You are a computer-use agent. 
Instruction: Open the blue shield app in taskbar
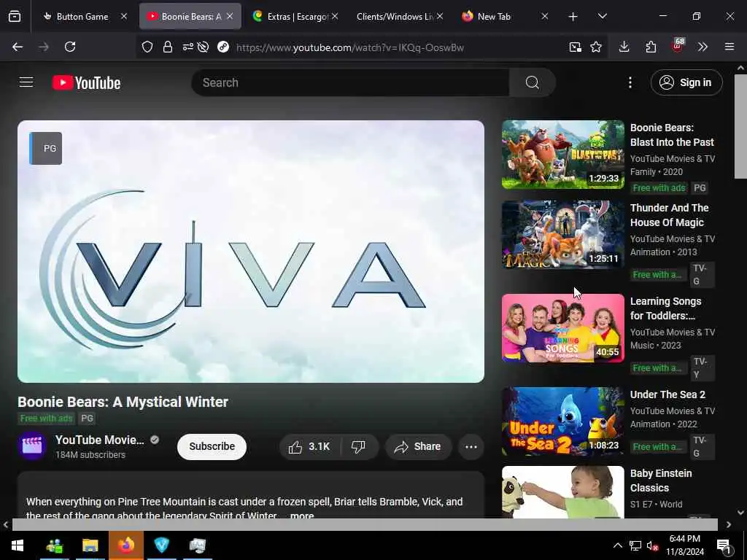pos(161,545)
